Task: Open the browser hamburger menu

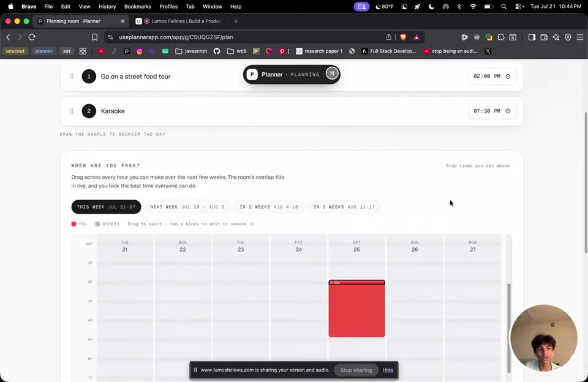Action: tap(580, 37)
